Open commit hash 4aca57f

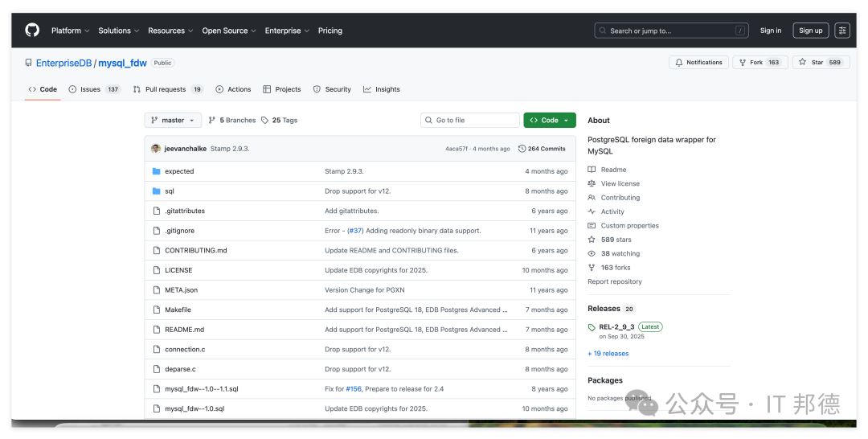[x=457, y=149]
